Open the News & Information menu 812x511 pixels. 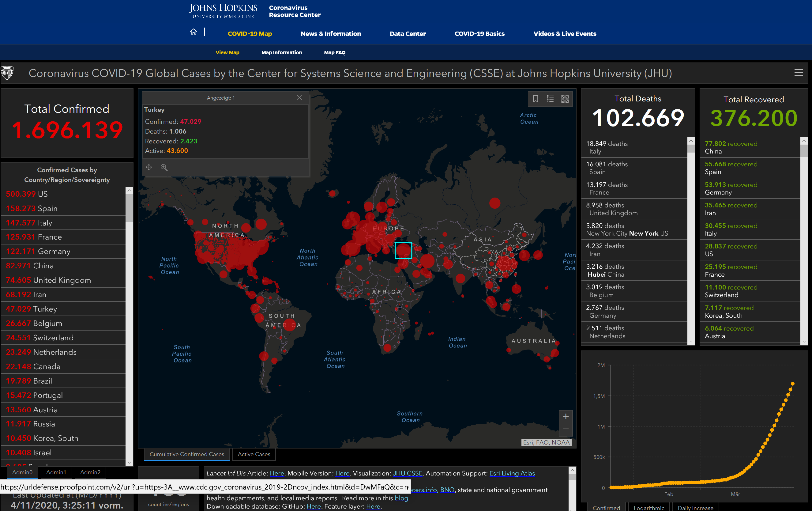pos(331,34)
